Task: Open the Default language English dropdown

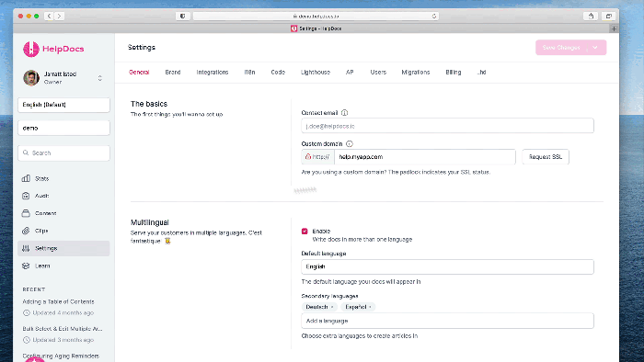Action: coord(447,266)
